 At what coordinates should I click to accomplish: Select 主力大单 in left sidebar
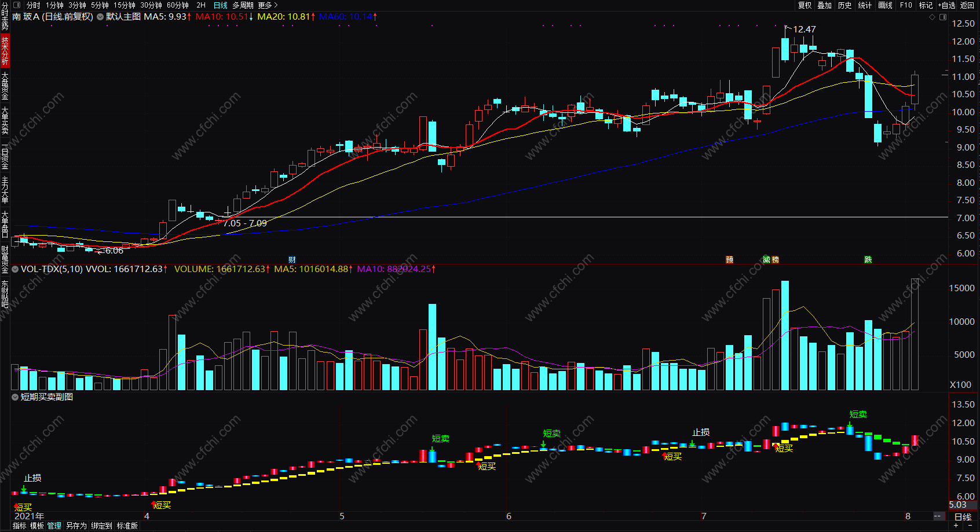point(5,190)
